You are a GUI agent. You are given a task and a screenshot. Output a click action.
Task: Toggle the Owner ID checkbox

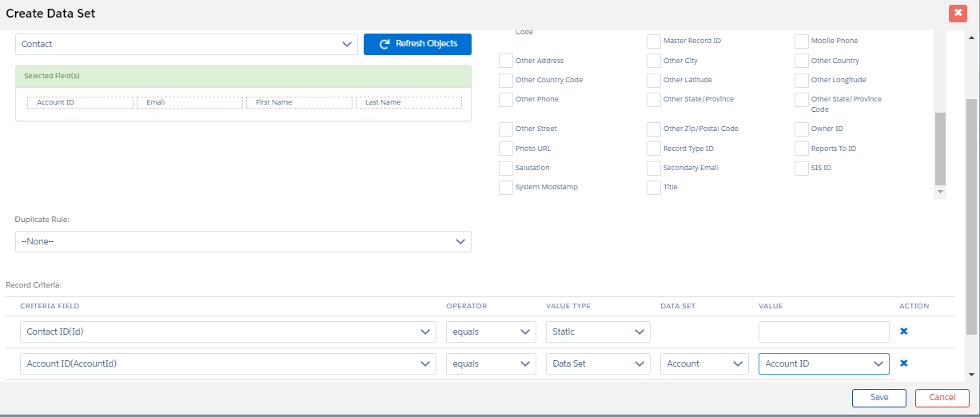[x=802, y=129]
